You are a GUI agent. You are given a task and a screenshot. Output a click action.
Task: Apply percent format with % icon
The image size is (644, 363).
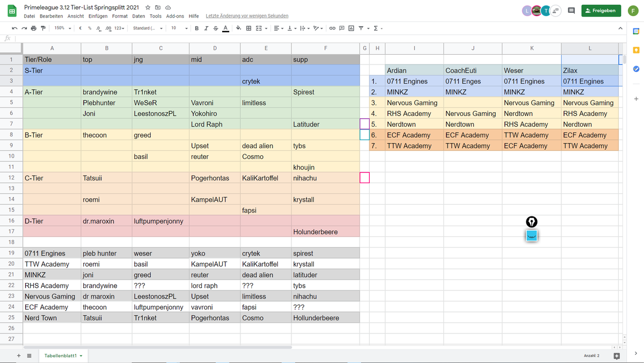click(x=89, y=28)
